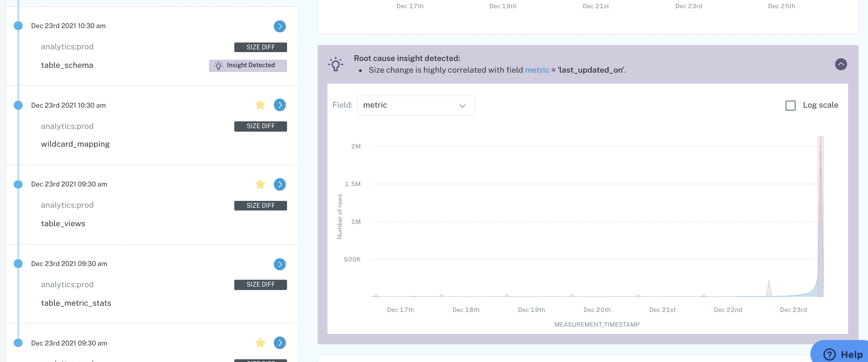
Task: Open arrow for table_metric_stats incident
Action: pyautogui.click(x=280, y=264)
